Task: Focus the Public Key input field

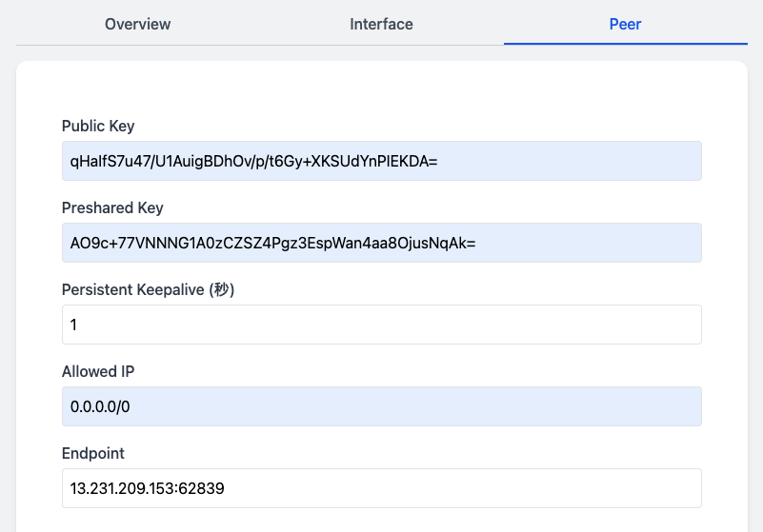Action: tap(381, 161)
